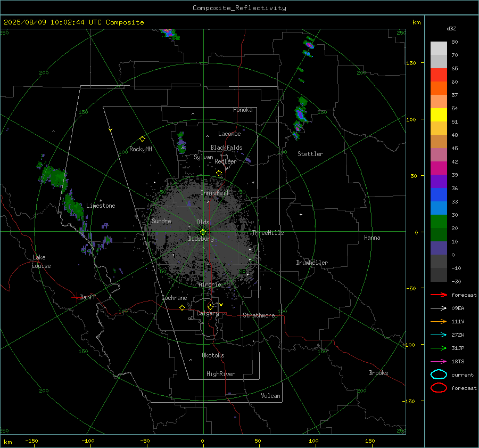
Task: Click the red forecast ellipse icon
Action: 439,388
